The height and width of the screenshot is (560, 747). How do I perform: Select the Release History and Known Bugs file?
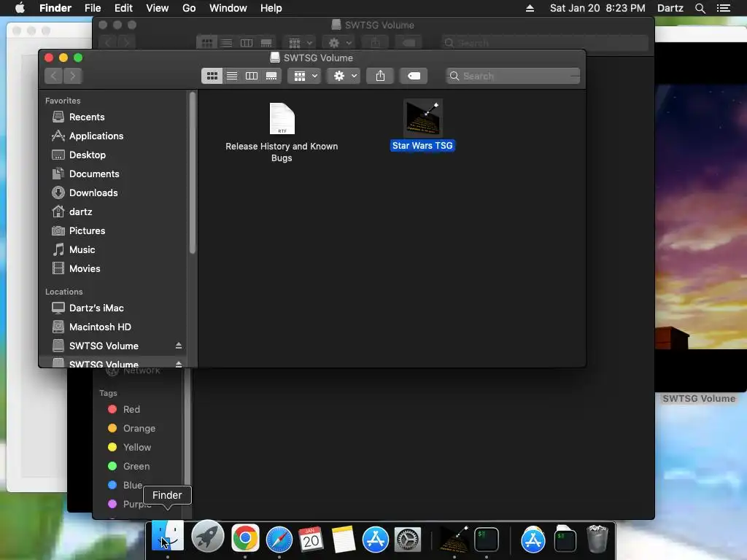point(282,133)
